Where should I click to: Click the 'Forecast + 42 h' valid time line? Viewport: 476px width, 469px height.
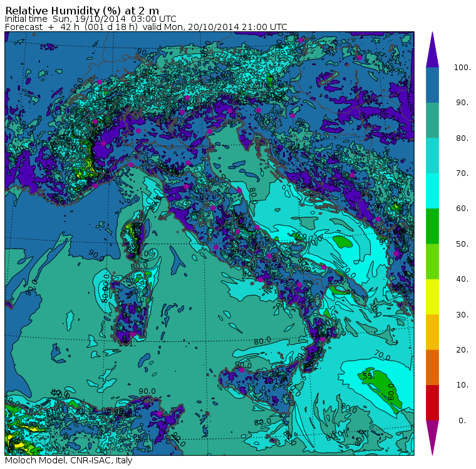146,27
